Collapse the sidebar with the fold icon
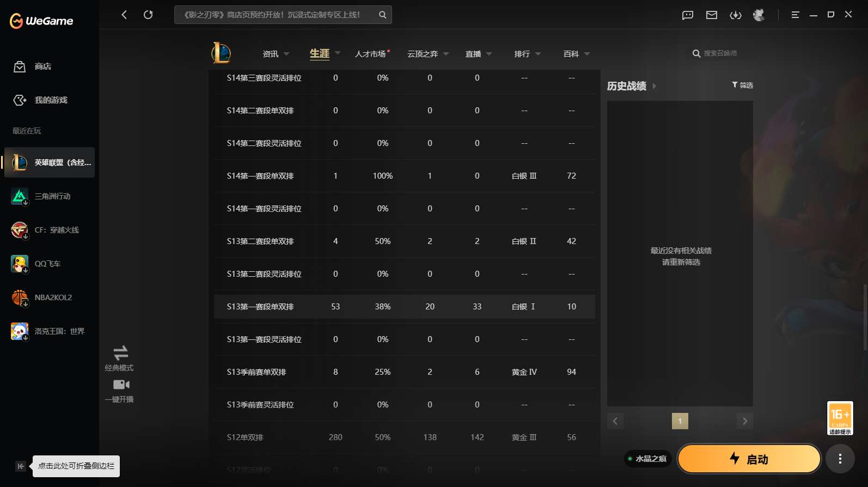The width and height of the screenshot is (868, 487). [x=20, y=466]
